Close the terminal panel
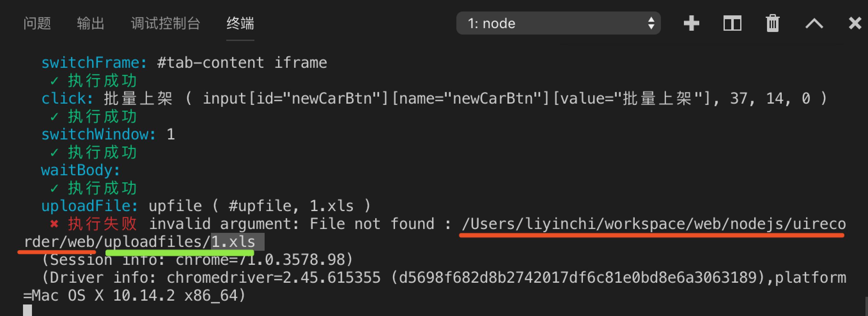Viewport: 868px width, 316px height. click(855, 23)
